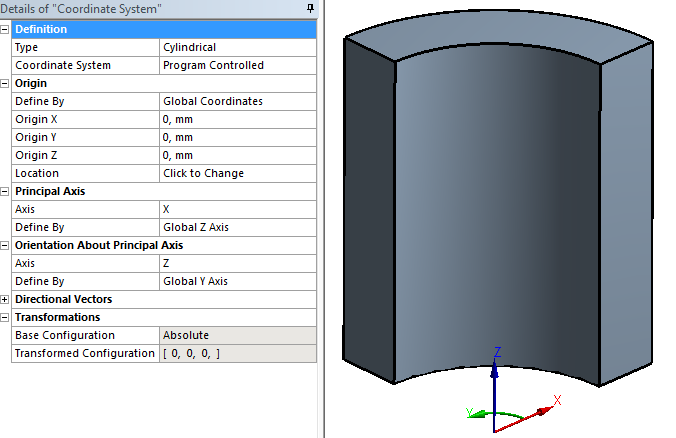
Task: Edit the Origin Z value field
Action: pos(238,156)
